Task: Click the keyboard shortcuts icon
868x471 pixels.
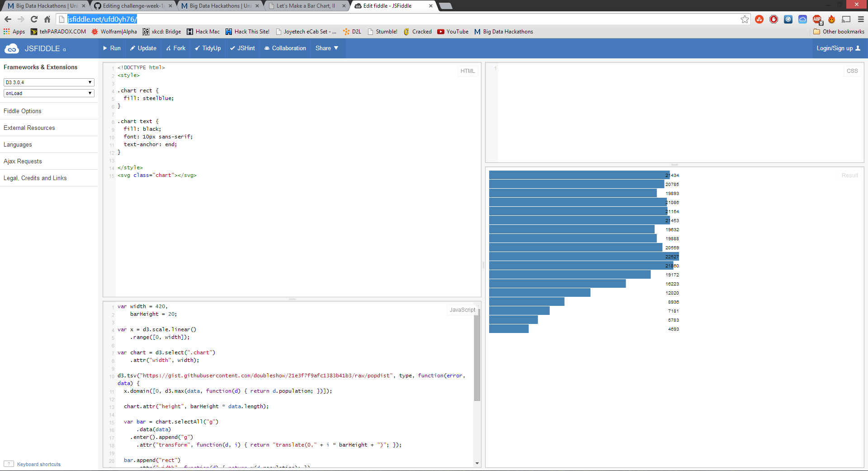Action: pyautogui.click(x=9, y=464)
